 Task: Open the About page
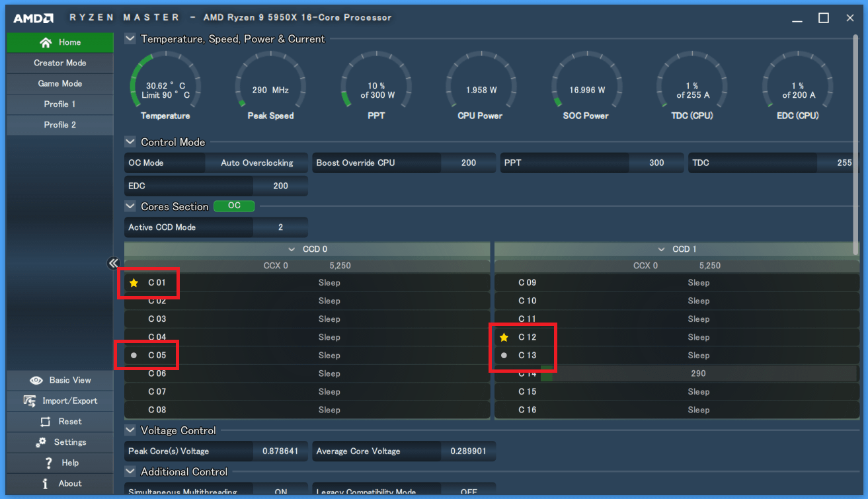[60, 484]
